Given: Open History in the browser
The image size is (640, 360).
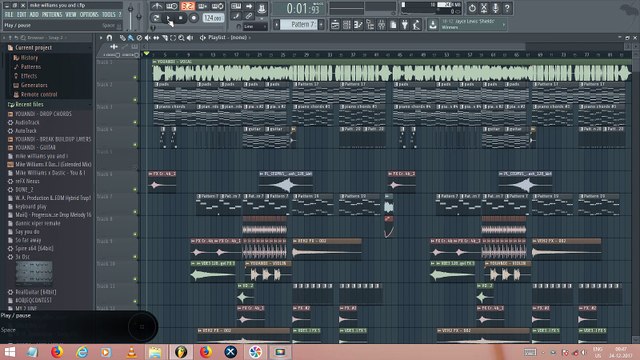Looking at the screenshot, I should [29, 58].
